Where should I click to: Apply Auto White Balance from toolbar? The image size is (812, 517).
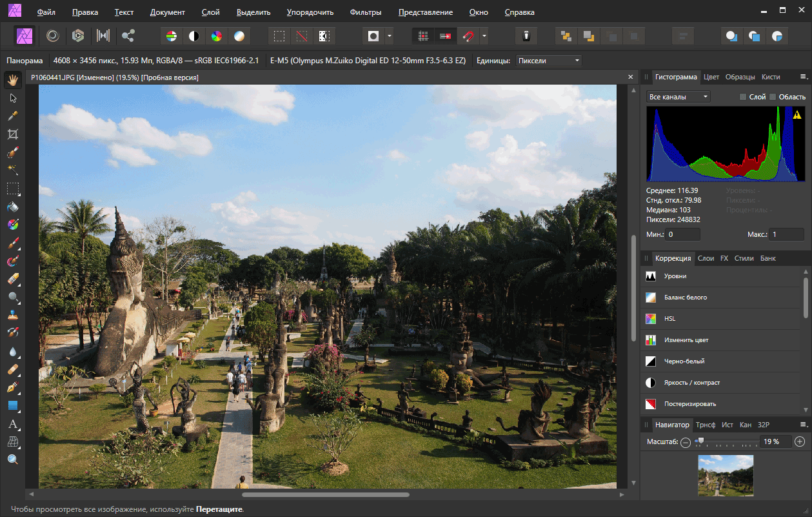click(239, 36)
